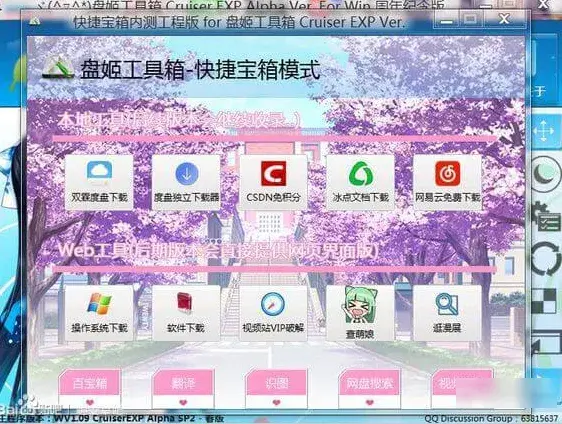Maximize the 快捷宝箱内测工程版 window
The image size is (562, 424).
471,20
